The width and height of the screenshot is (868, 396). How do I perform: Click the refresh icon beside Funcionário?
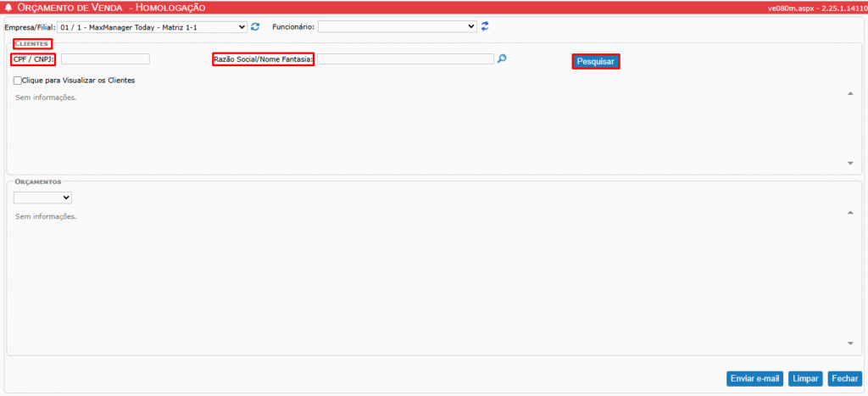coord(485,26)
